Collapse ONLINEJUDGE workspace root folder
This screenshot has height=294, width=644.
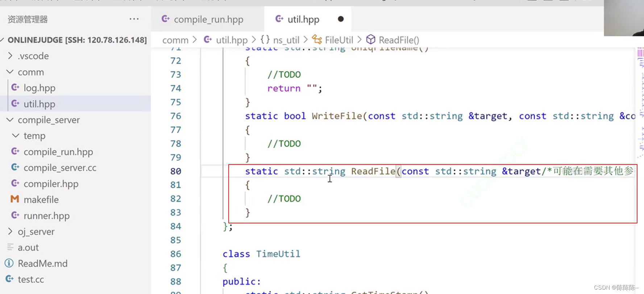(75, 40)
